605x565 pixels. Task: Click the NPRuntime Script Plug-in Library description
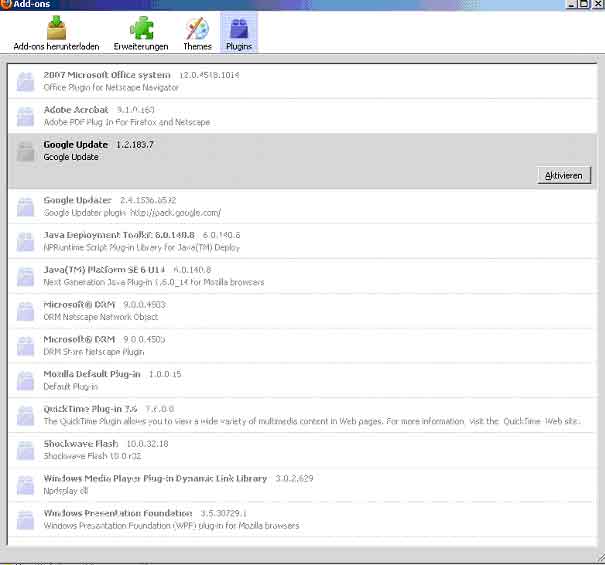click(x=142, y=247)
